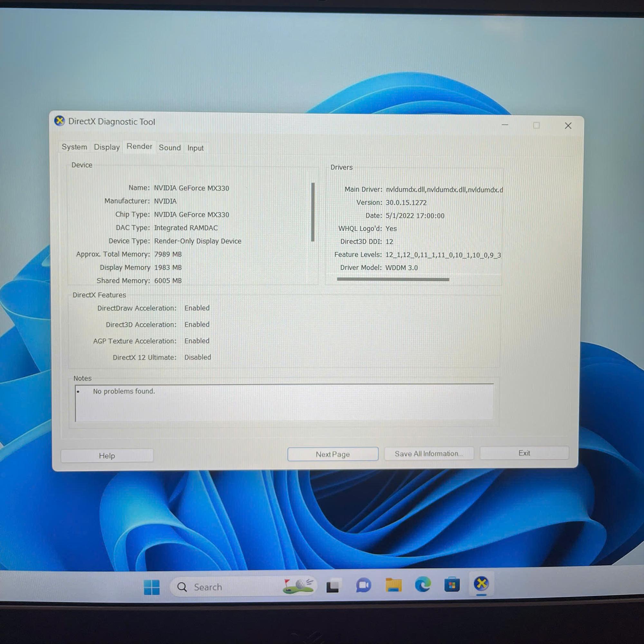Image resolution: width=644 pixels, height=644 pixels.
Task: Click the Chip Type value NVIDIA GeForce MX330
Action: click(x=192, y=215)
